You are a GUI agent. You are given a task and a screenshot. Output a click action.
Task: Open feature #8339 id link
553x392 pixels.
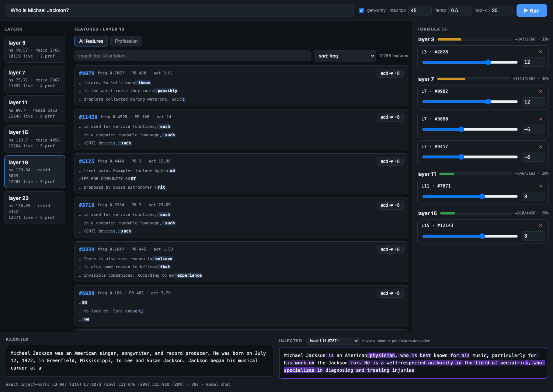point(86,249)
